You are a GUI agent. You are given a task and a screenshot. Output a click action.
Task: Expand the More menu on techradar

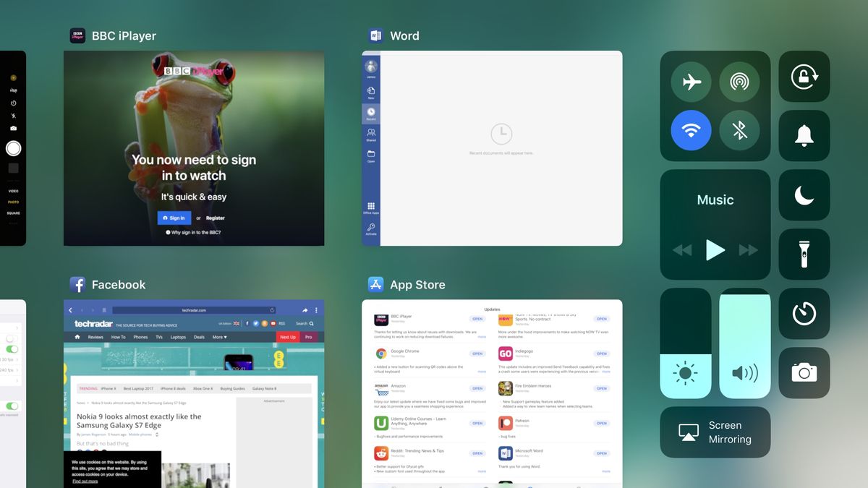coord(219,337)
